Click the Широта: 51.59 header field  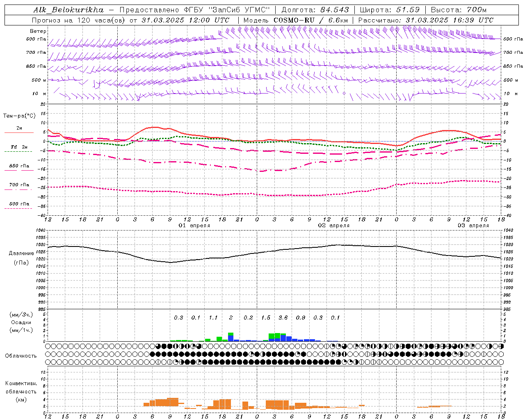coord(390,10)
